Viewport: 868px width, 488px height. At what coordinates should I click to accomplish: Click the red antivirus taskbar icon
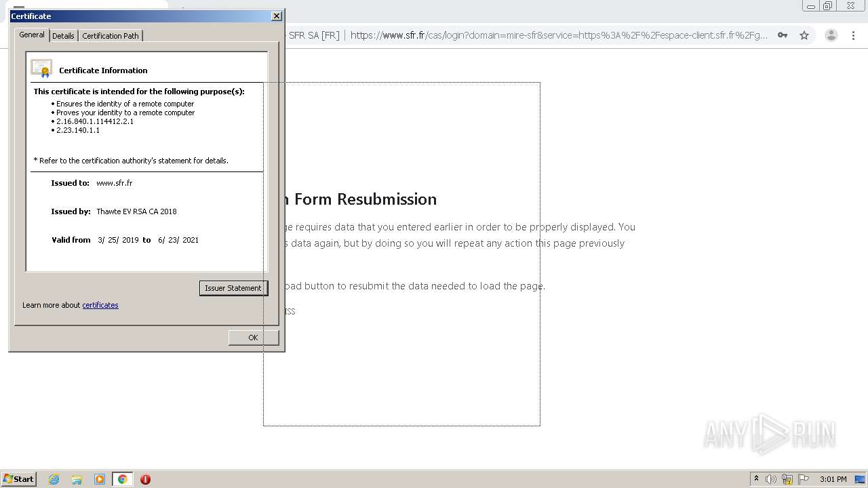pos(145,479)
